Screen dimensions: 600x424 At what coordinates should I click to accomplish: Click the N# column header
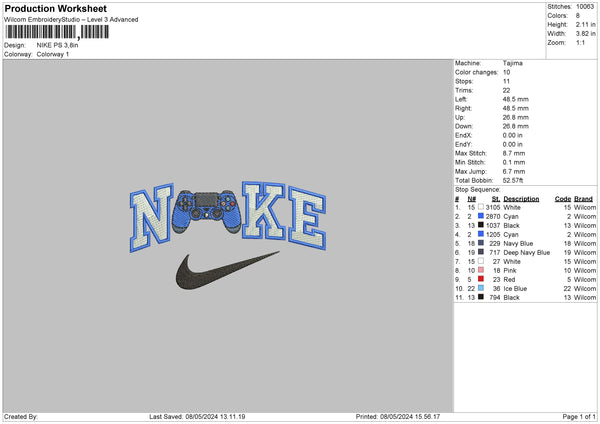point(471,199)
